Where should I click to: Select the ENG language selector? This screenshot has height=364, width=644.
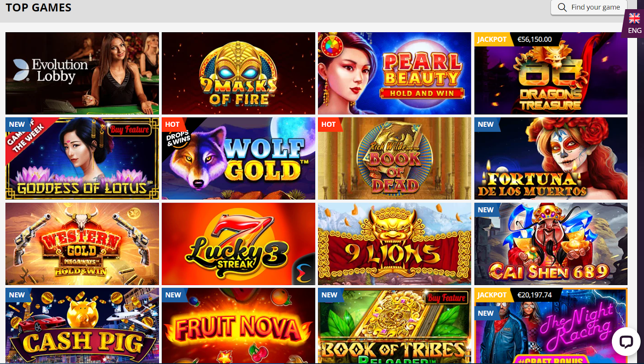tap(635, 24)
